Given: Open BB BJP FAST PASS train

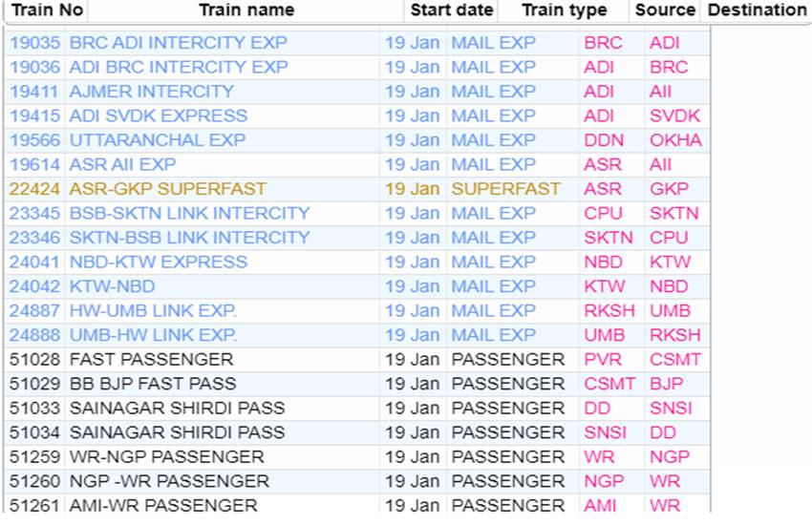Looking at the screenshot, I should coord(153,384).
